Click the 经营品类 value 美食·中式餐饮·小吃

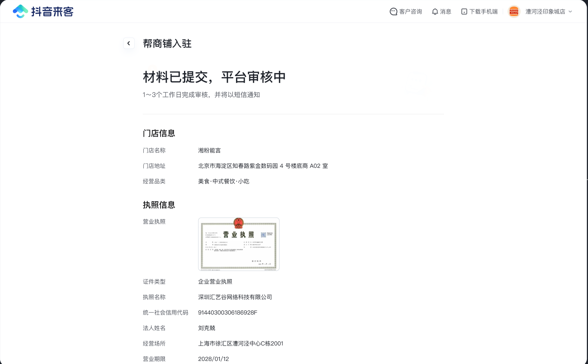pos(224,181)
